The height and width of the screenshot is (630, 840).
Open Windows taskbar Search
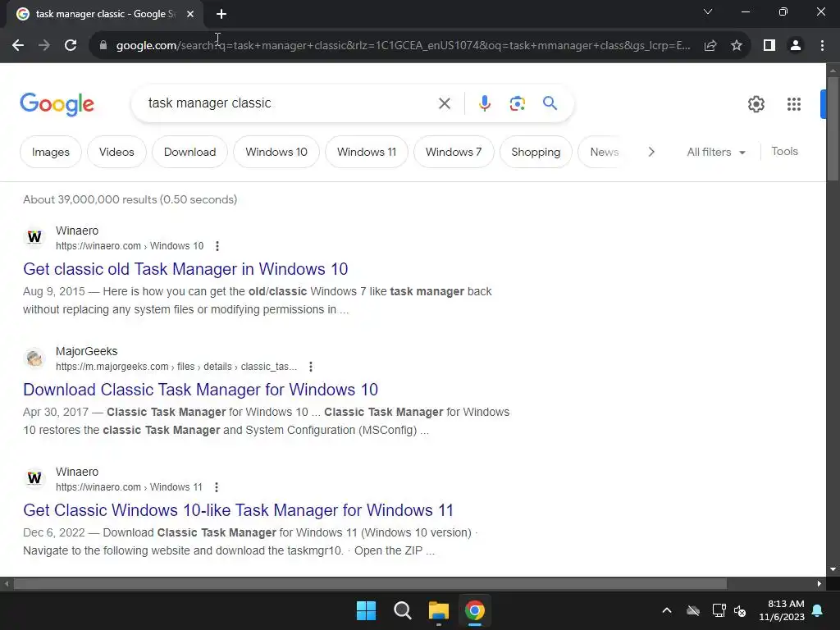click(x=402, y=610)
